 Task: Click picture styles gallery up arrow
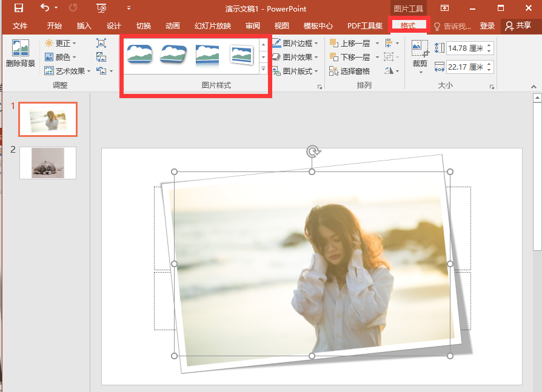[263, 45]
